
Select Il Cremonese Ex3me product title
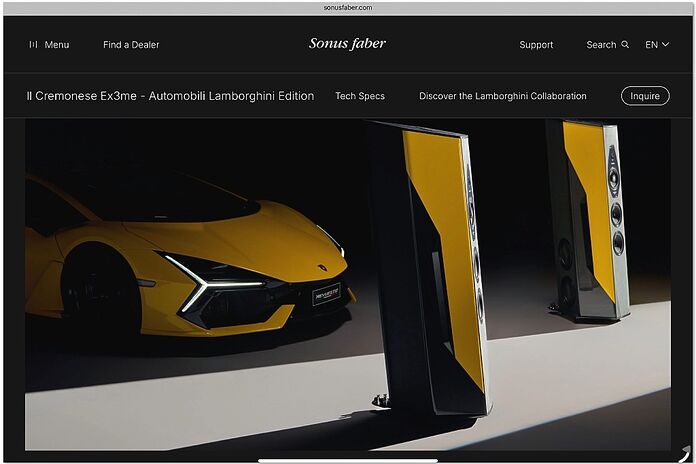pos(170,96)
